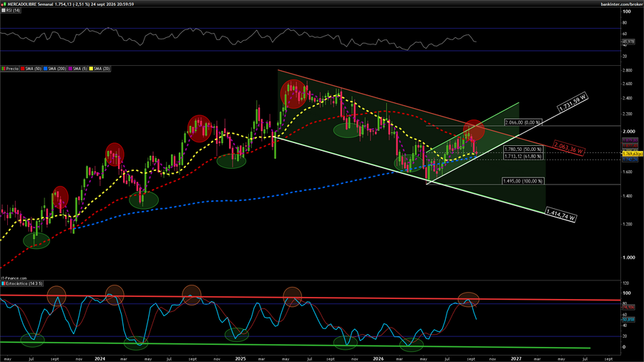644x362 pixels.
Task: Select the red 2.063,36 W trendline label
Action: (568, 148)
